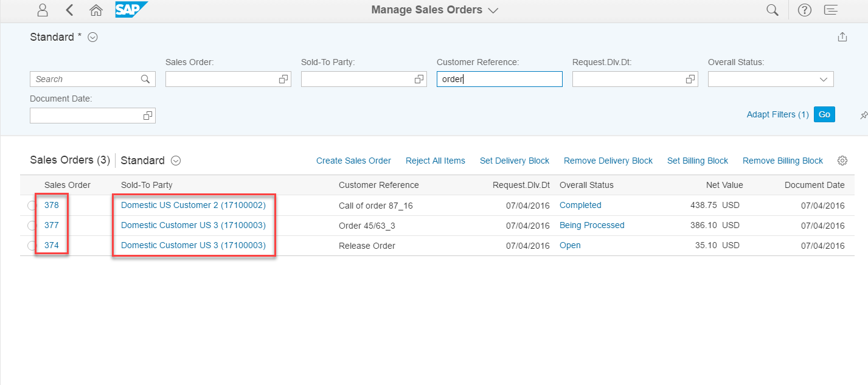
Task: Select the radio button for order 374
Action: [x=32, y=246]
